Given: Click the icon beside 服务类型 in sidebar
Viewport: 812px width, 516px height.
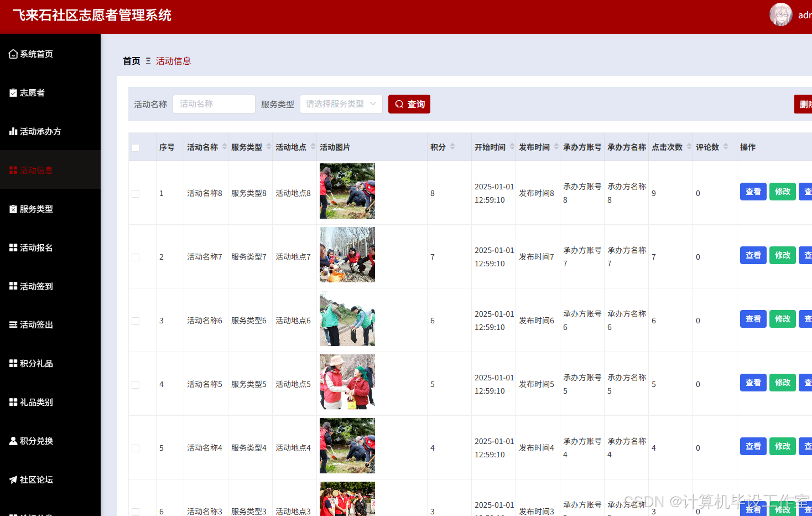Looking at the screenshot, I should (x=13, y=209).
